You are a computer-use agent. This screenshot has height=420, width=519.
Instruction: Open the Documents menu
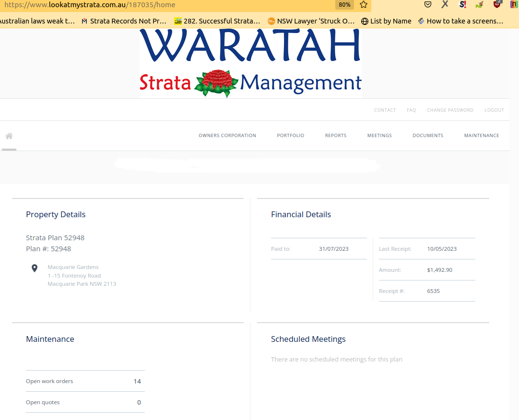click(428, 135)
